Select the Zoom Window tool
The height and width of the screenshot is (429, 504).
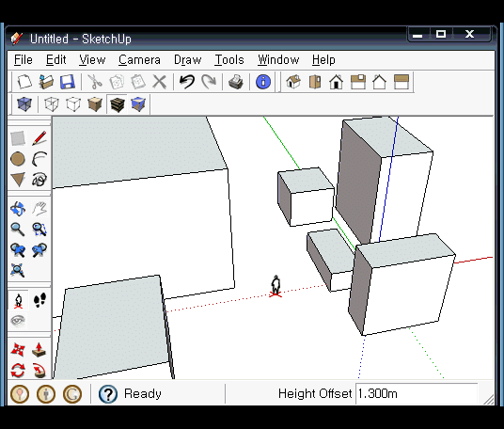tap(39, 230)
